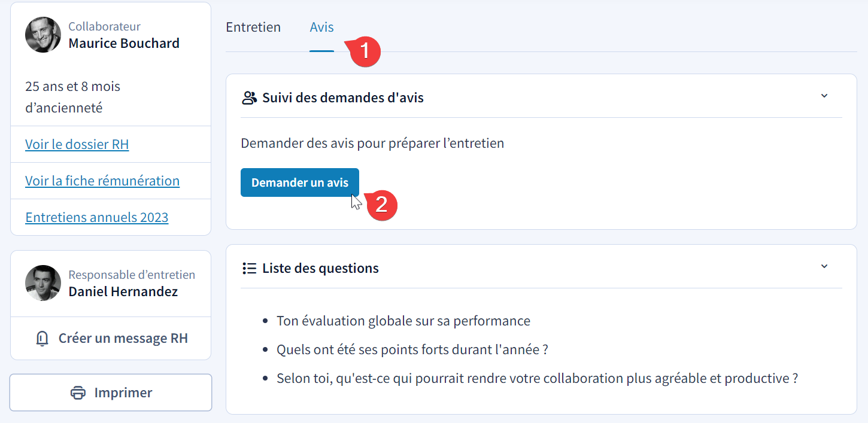This screenshot has height=423, width=868.
Task: Click the red number 1 badge
Action: 365,51
